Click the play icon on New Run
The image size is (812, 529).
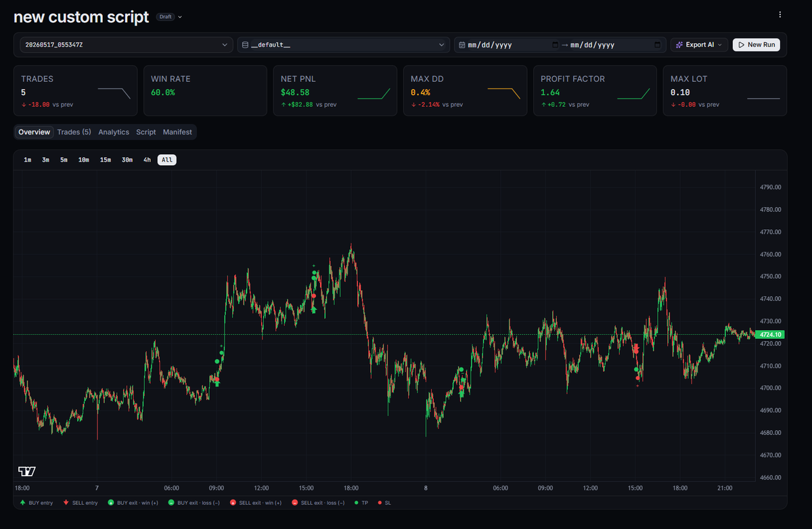[741, 45]
